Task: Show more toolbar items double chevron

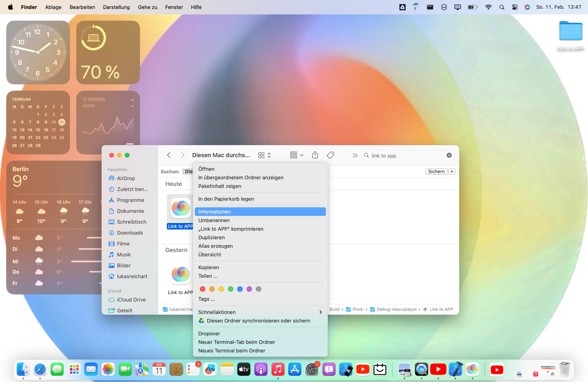Action: [x=355, y=155]
